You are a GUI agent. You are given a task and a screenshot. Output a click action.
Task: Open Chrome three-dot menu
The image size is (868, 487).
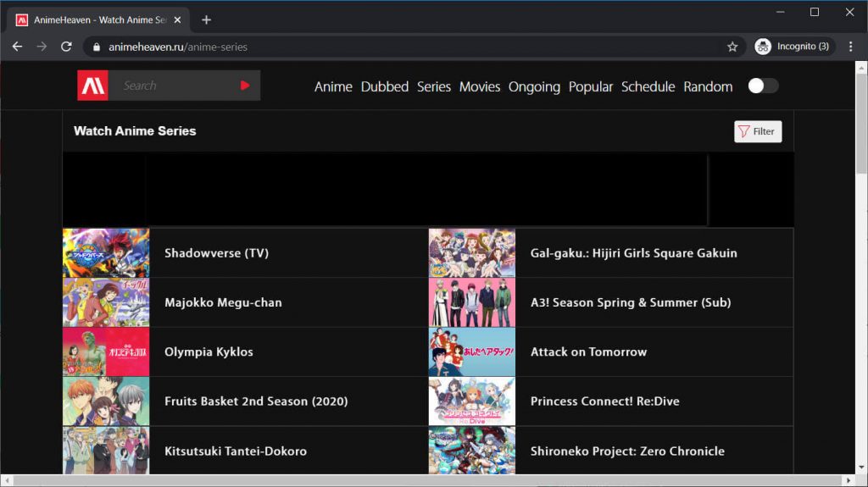tap(851, 47)
